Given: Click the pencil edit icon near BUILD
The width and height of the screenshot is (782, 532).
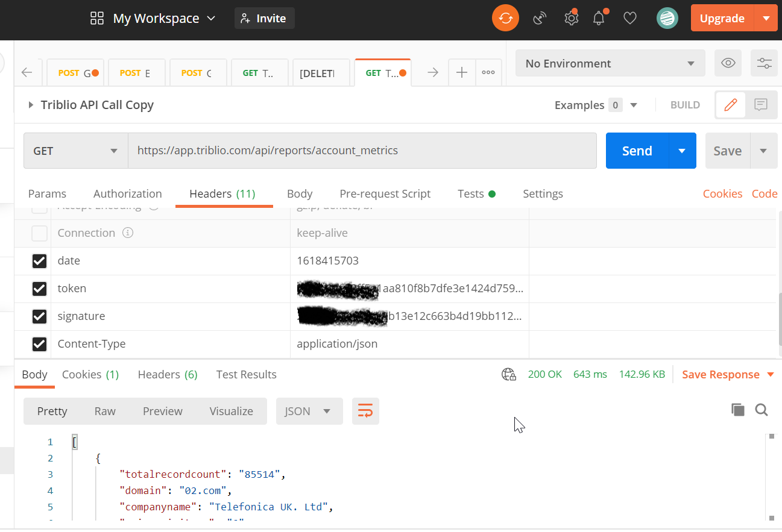Looking at the screenshot, I should 730,104.
